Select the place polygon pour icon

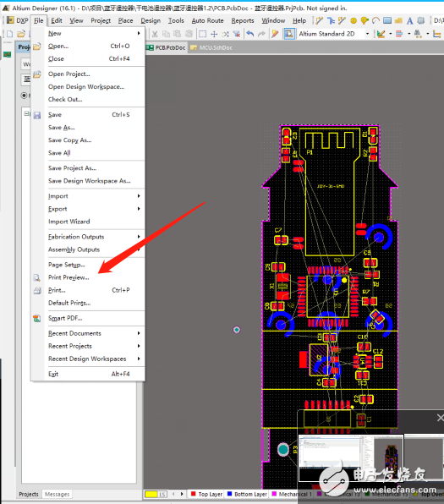(x=398, y=20)
